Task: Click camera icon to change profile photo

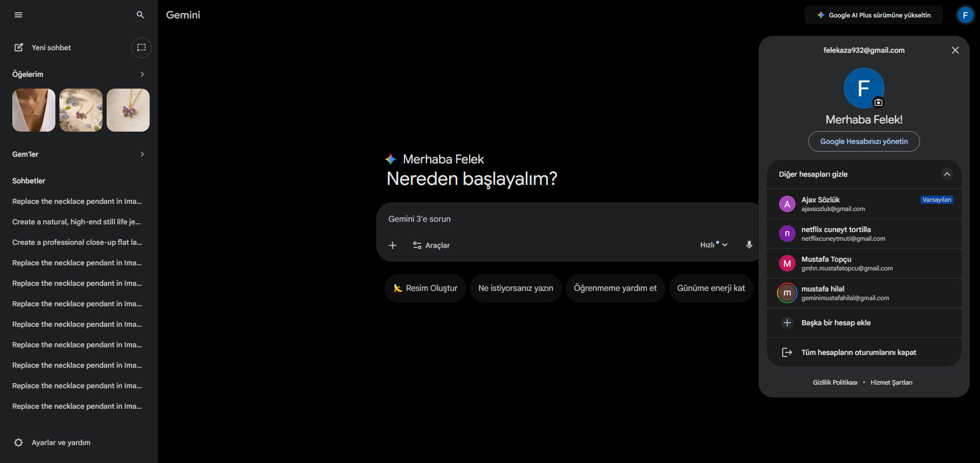Action: (879, 102)
